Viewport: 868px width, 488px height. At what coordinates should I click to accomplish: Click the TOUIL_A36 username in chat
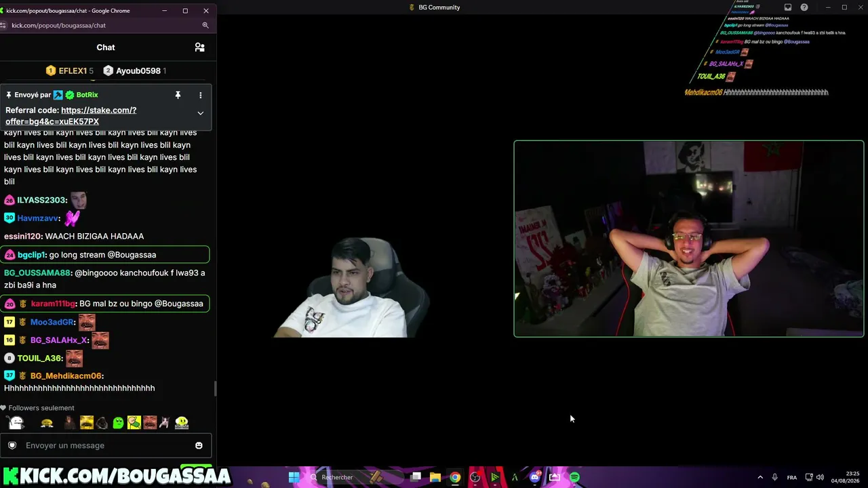click(x=40, y=359)
